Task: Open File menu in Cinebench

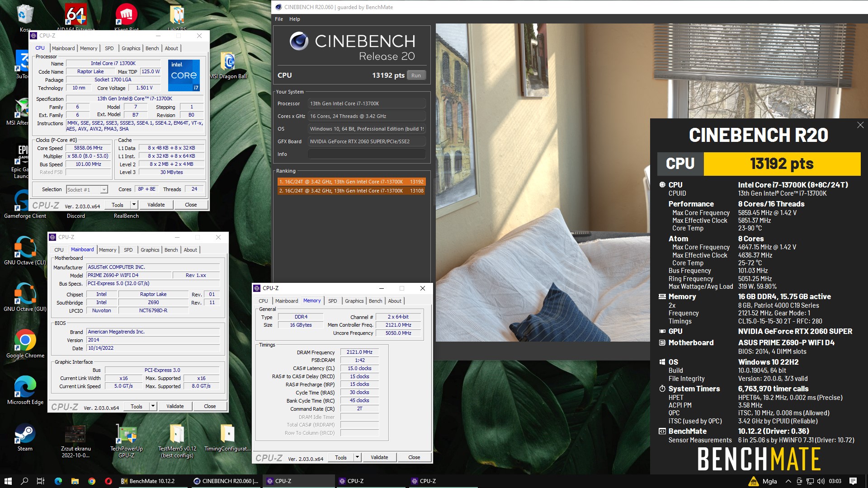Action: (279, 19)
